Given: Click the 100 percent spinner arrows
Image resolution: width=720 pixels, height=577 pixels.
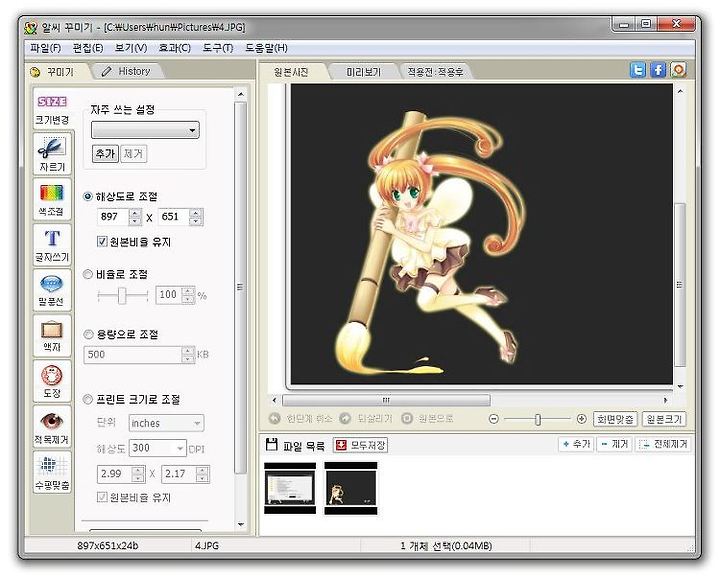Looking at the screenshot, I should [188, 295].
